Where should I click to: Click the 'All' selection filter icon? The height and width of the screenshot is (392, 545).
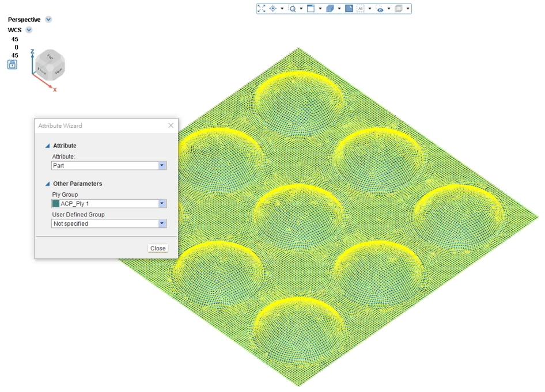pyautogui.click(x=361, y=9)
